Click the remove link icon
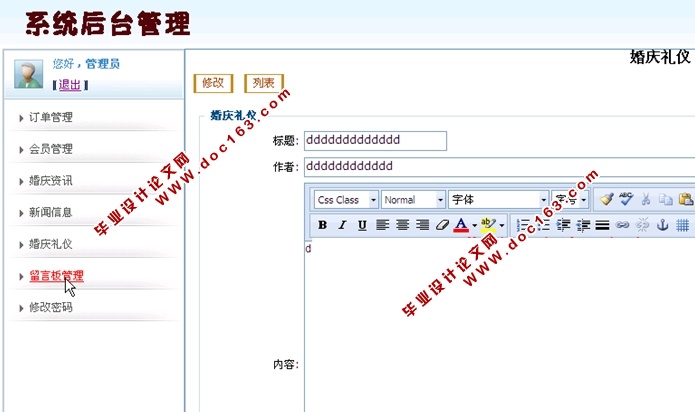The height and width of the screenshot is (412, 695). pyautogui.click(x=642, y=225)
